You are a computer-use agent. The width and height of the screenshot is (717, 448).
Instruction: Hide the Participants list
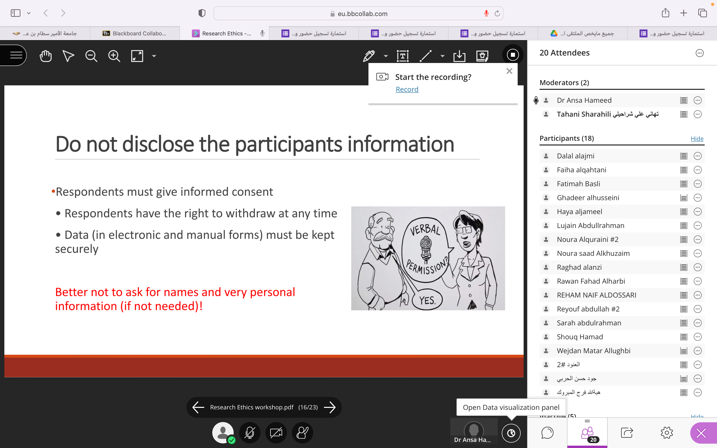click(x=696, y=139)
